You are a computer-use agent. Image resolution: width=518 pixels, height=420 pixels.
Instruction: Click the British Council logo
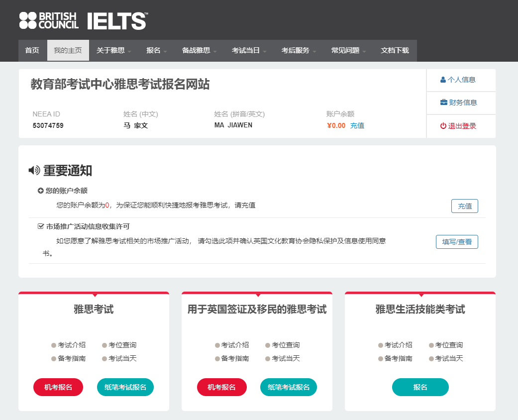click(x=49, y=20)
